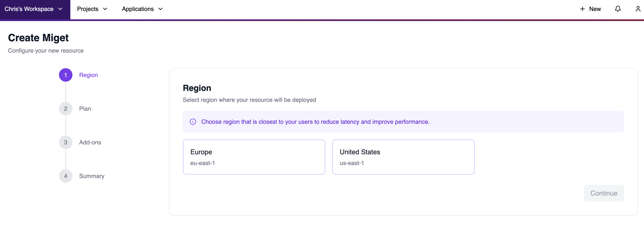Click the Create Miget page heading
Screen dimensions: 644x229
[38, 38]
